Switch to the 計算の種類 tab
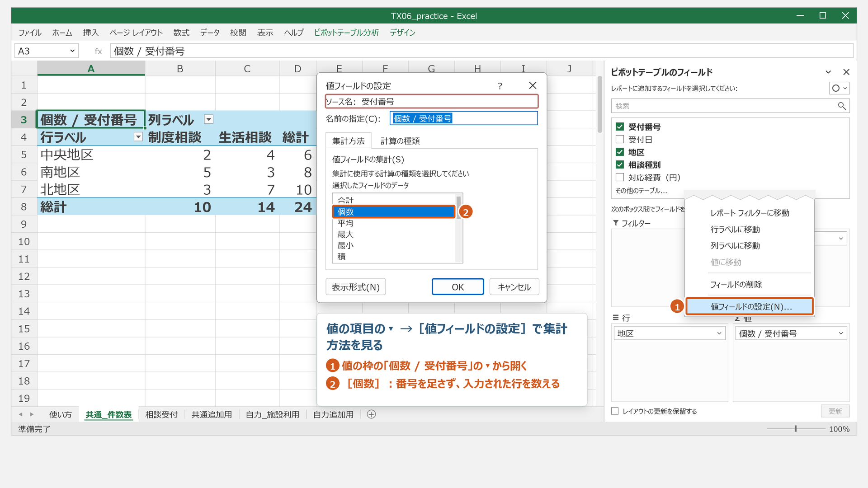868x488 pixels. click(x=400, y=141)
